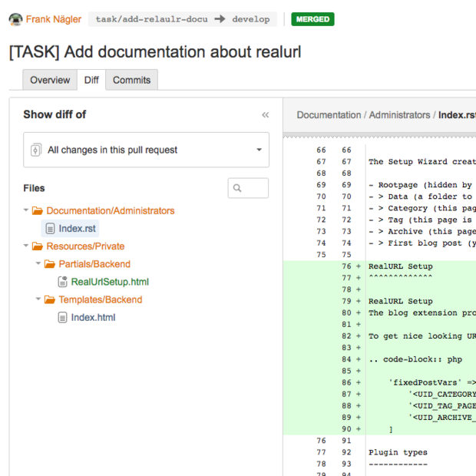The image size is (476, 476).
Task: Collapse the file tree sidebar panel
Action: pos(265,114)
